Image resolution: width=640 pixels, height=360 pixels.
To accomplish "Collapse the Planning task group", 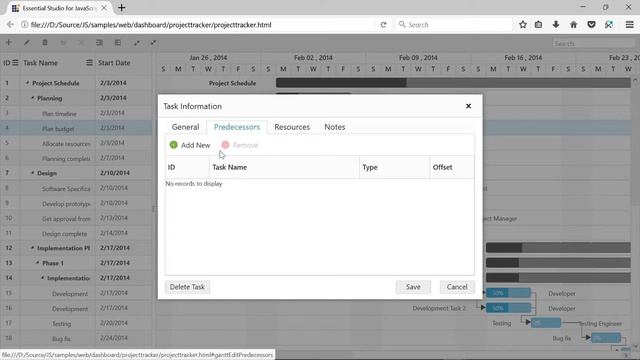I will coord(33,98).
